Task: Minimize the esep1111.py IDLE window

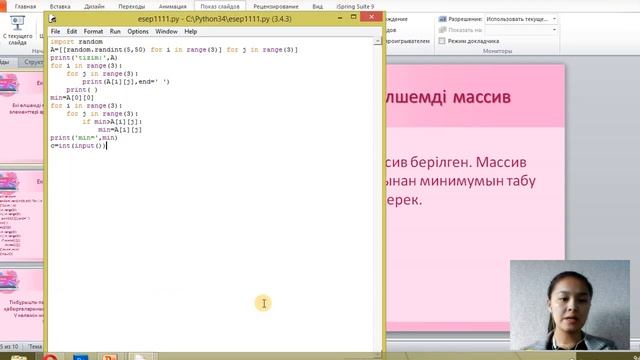Action: click(340, 18)
